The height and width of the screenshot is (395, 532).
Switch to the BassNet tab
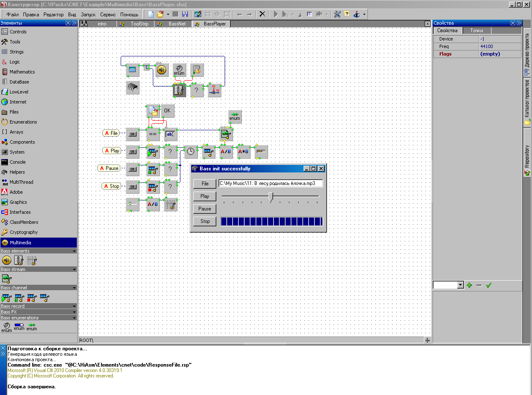tap(177, 24)
